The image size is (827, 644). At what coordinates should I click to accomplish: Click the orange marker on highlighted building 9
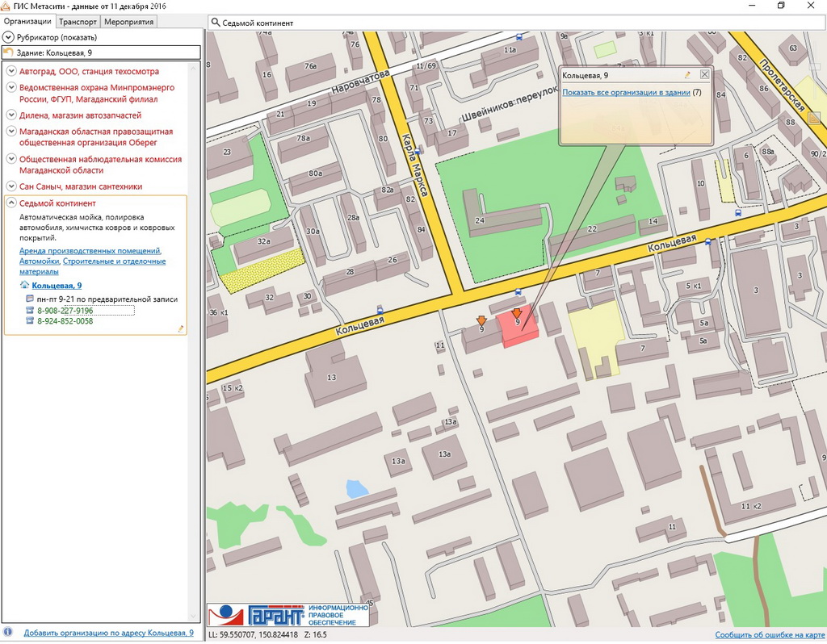[517, 313]
